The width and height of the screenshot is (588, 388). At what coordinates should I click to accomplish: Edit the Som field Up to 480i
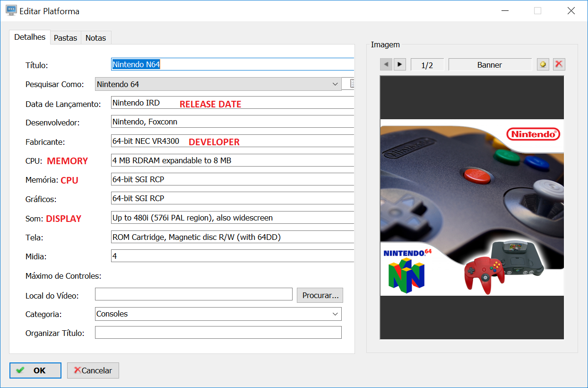pyautogui.click(x=233, y=218)
